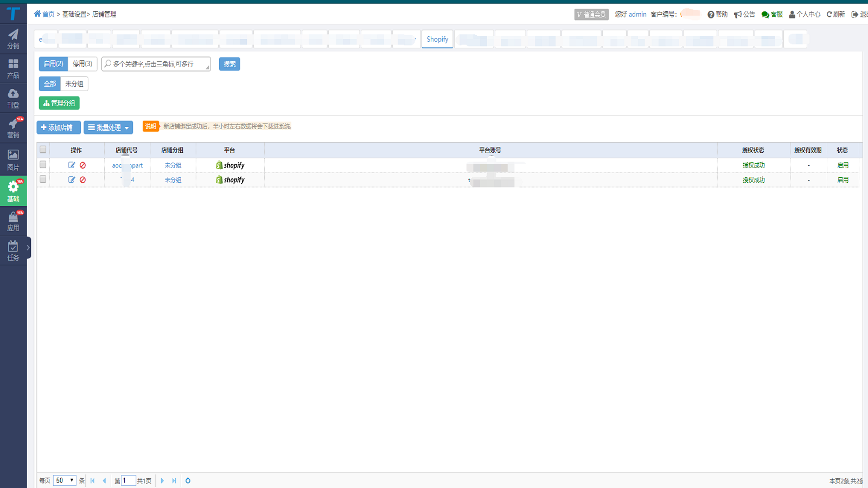
Task: Switch to 停用(3) disabled stores tab
Action: tap(82, 64)
